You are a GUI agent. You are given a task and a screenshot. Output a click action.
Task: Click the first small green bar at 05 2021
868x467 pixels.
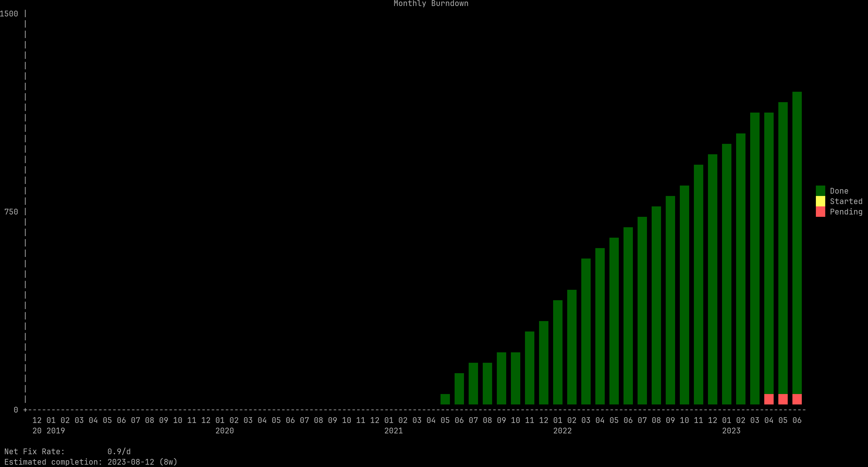pyautogui.click(x=445, y=399)
